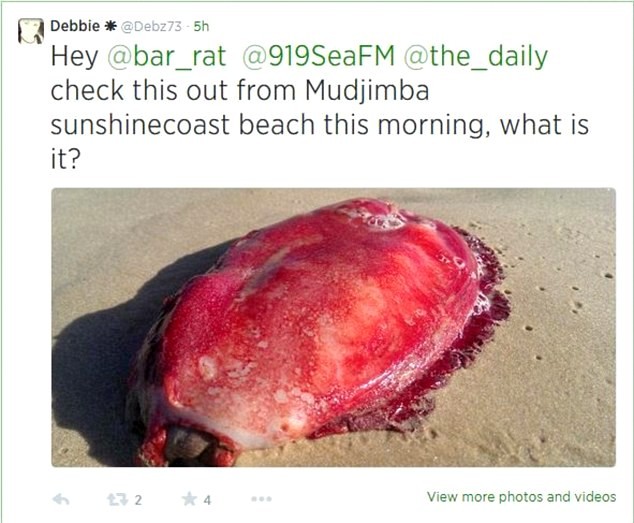The width and height of the screenshot is (634, 523).
Task: Retweet using the retweet icon
Action: [116, 500]
